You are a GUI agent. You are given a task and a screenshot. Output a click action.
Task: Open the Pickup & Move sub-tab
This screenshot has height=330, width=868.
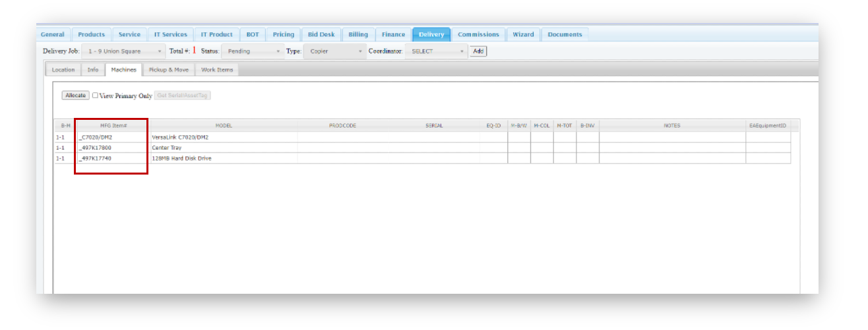168,70
